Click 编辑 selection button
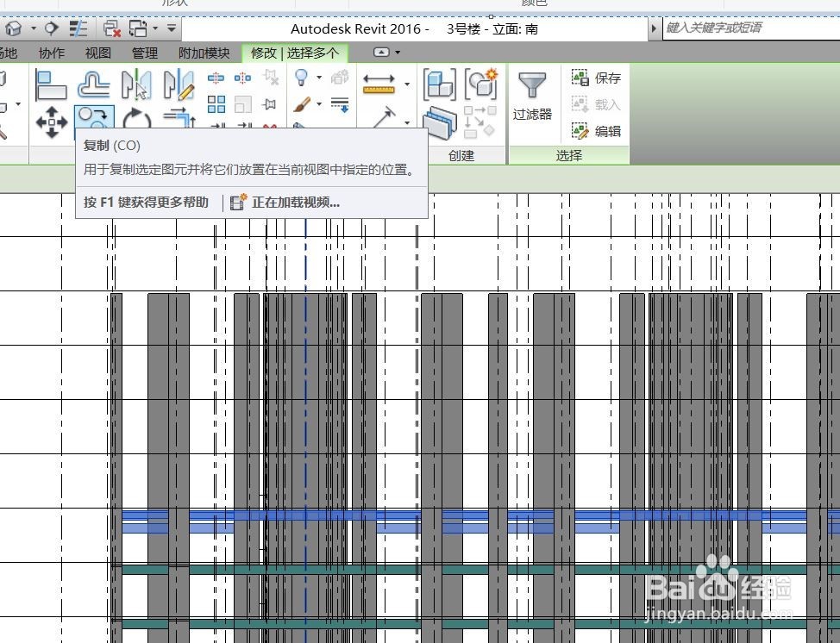 [x=596, y=131]
